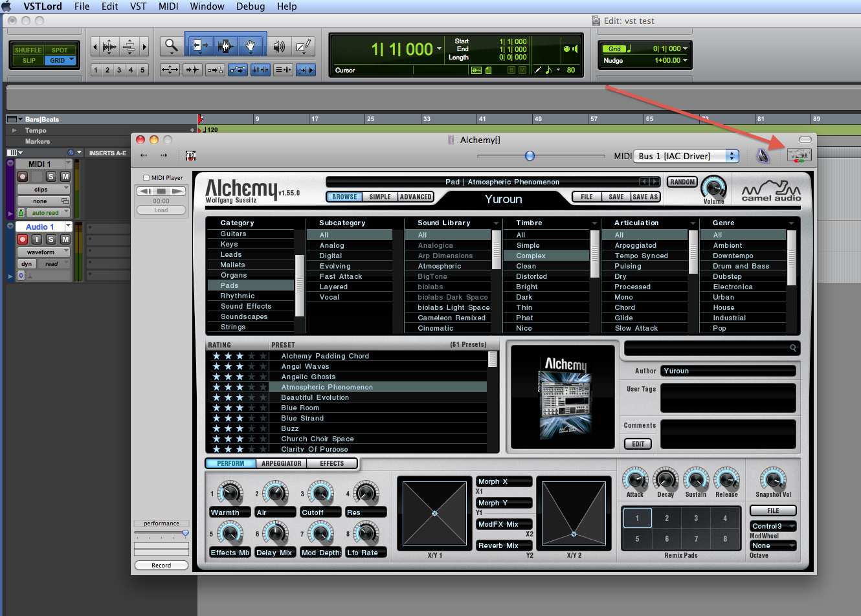The image size is (861, 616).
Task: Switch to EFFECTS tab in Alchemy
Action: (x=331, y=463)
